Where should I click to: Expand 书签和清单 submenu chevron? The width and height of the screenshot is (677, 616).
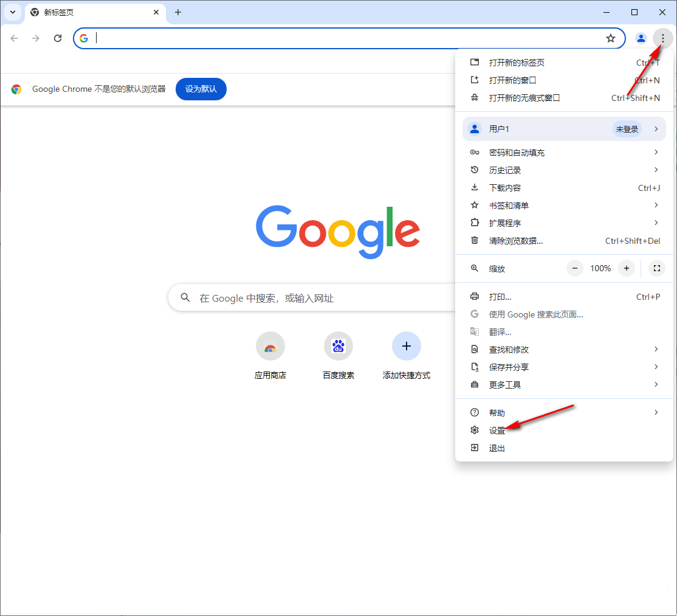(656, 205)
